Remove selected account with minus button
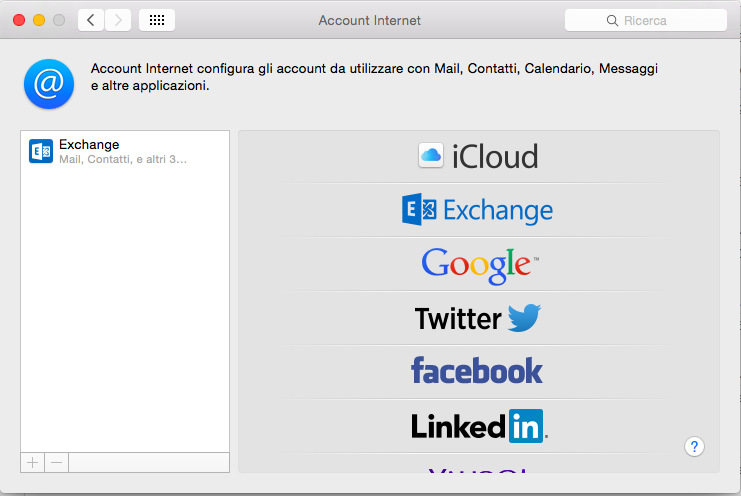The height and width of the screenshot is (496, 741). coord(56,462)
